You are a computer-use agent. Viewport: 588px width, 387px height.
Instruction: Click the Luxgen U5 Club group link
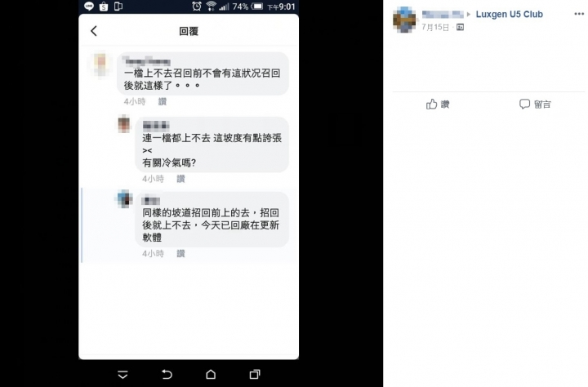click(x=510, y=14)
